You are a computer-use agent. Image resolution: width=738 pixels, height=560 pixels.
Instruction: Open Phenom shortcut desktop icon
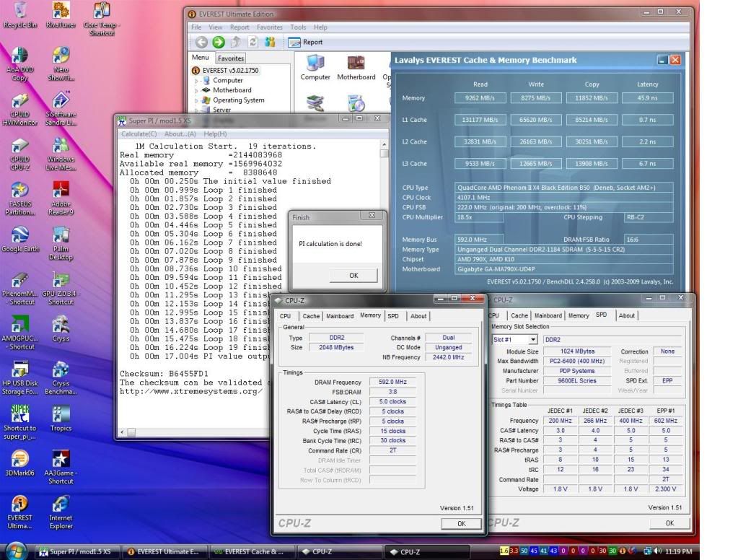coord(19,288)
